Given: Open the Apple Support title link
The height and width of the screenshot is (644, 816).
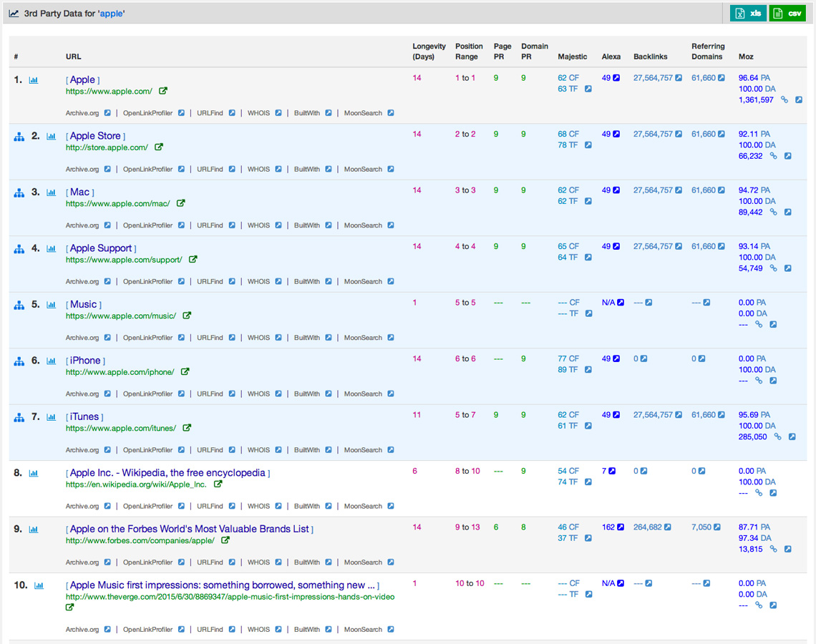Looking at the screenshot, I should [x=101, y=248].
